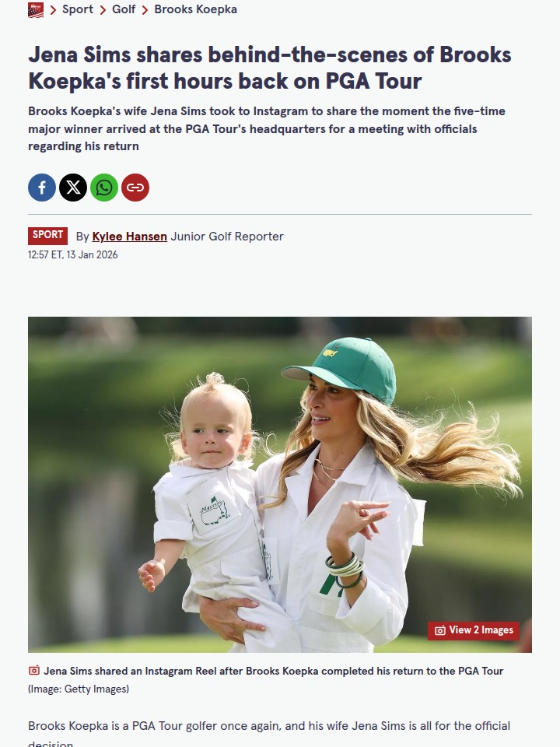Share article on Facebook icon
Viewport: 560px width, 747px height.
pyautogui.click(x=42, y=188)
